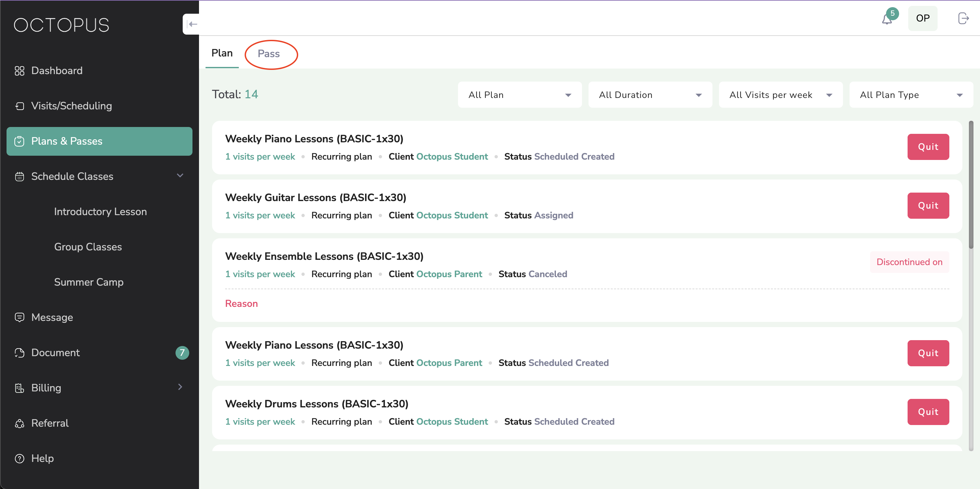Screen dimensions: 980x489
Task: Quit the Weekly Guitar Lessons plan
Action: 927,206
